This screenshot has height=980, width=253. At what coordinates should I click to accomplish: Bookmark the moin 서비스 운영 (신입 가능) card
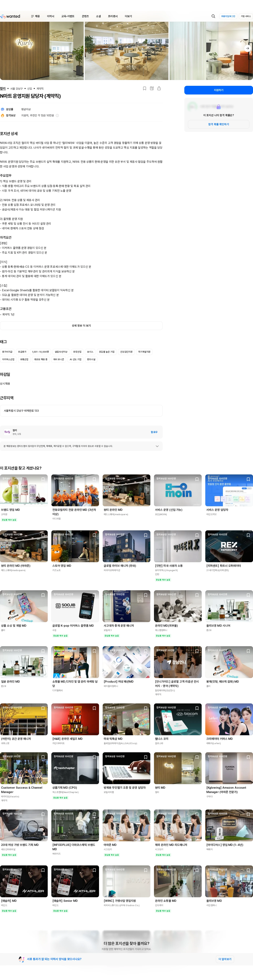pos(197,479)
